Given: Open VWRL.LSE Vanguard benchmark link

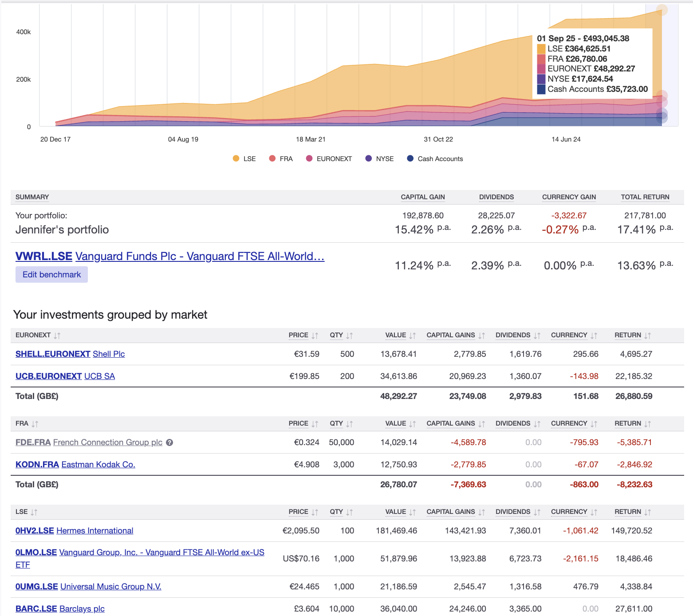Looking at the screenshot, I should 170,256.
